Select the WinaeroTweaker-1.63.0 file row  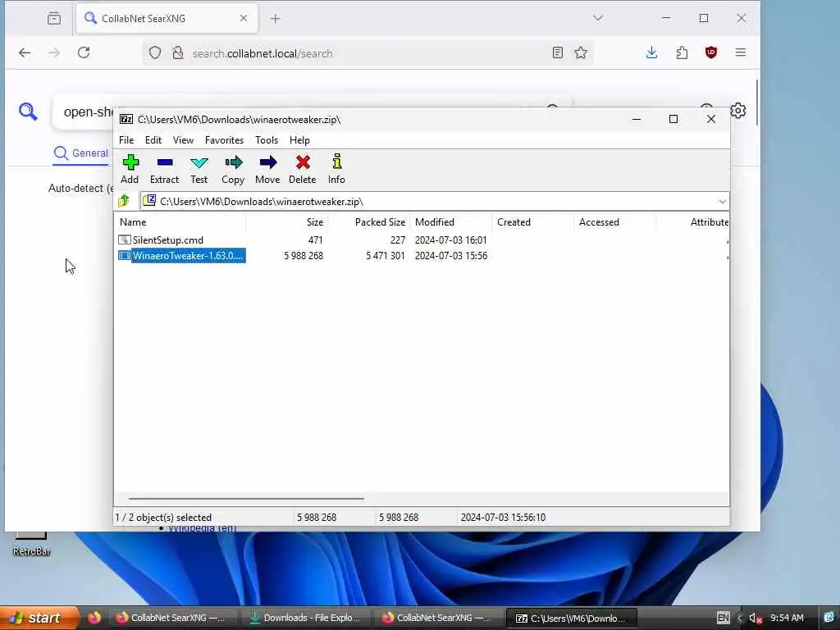[x=422, y=256]
